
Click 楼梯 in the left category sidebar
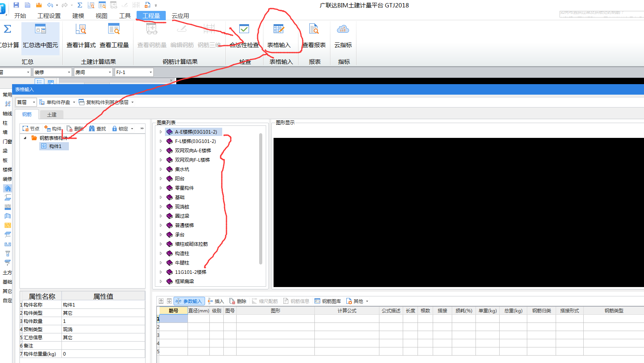coord(7,169)
